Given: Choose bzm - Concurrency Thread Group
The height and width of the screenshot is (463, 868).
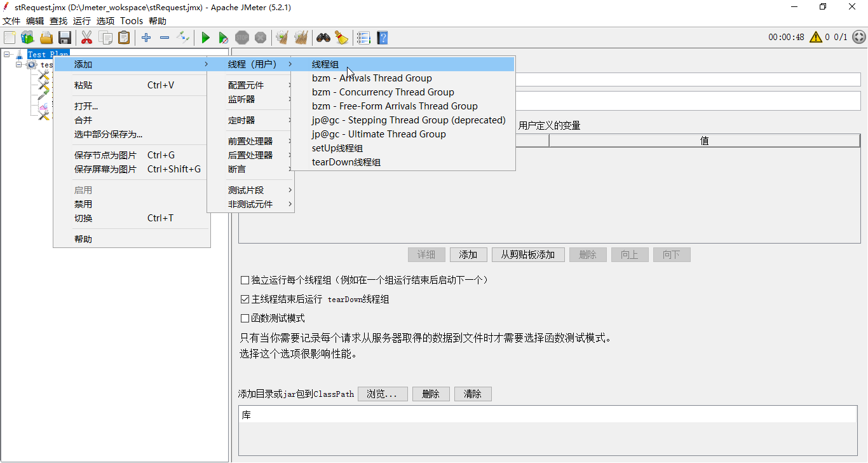Looking at the screenshot, I should click(x=402, y=92).
